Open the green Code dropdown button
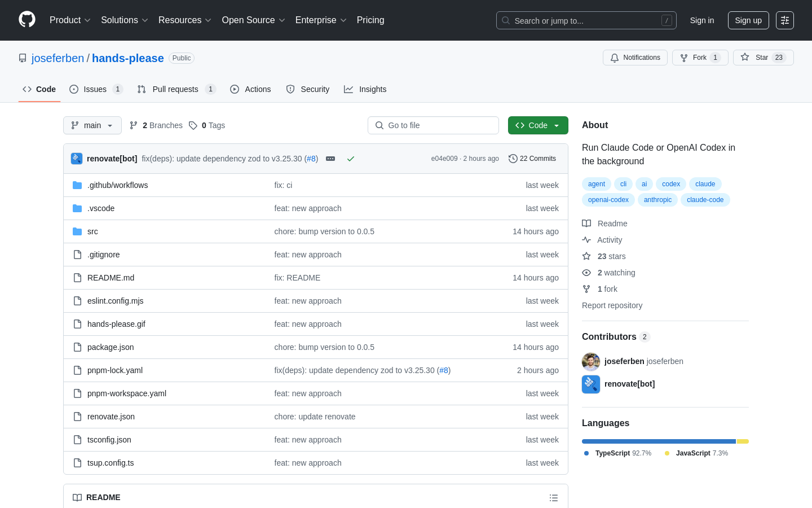Screen dimensions: 812x508 pyautogui.click(x=538, y=125)
